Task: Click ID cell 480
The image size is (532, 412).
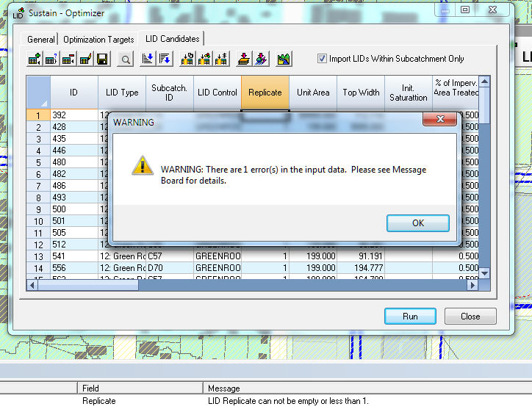Action: click(x=74, y=162)
